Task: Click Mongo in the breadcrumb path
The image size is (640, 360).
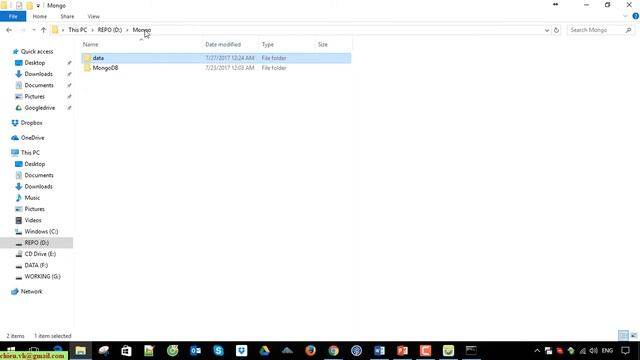Action: tap(142, 30)
